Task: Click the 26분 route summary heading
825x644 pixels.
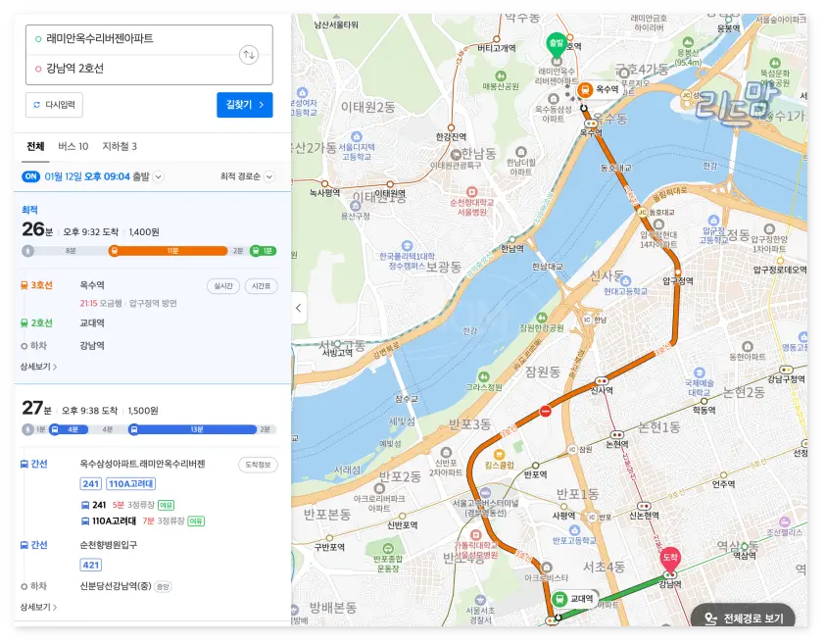Action: click(37, 230)
